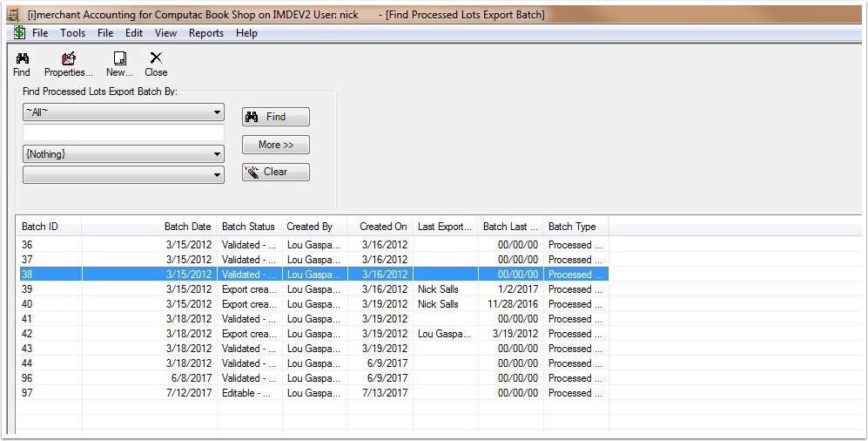
Task: Click the More >> button
Action: click(x=276, y=145)
